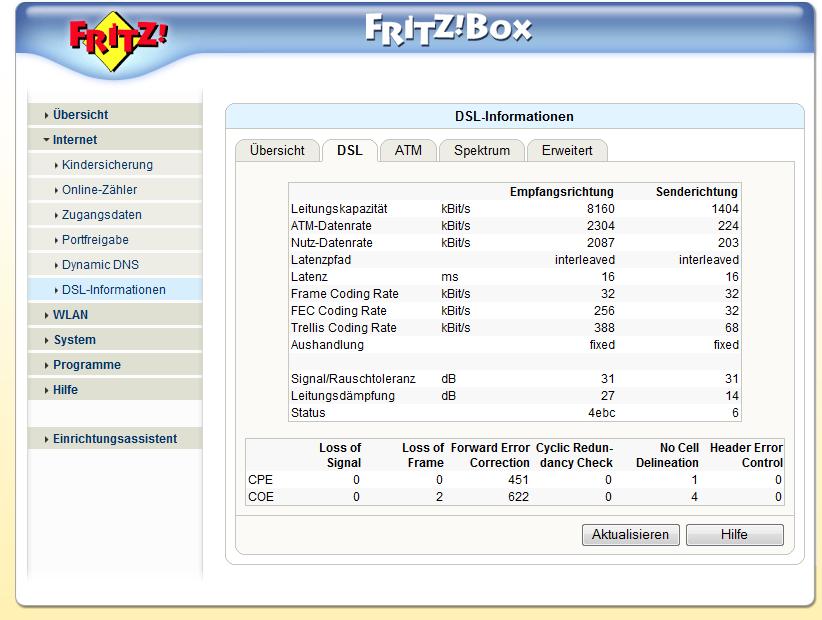The width and height of the screenshot is (822, 620).
Task: Click the Senderichtung column header
Action: [697, 192]
